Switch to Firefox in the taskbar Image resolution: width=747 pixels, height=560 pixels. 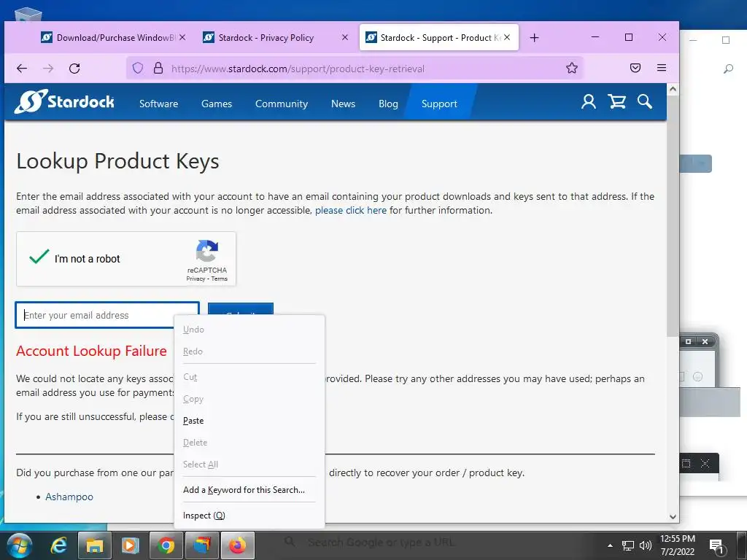coord(237,545)
